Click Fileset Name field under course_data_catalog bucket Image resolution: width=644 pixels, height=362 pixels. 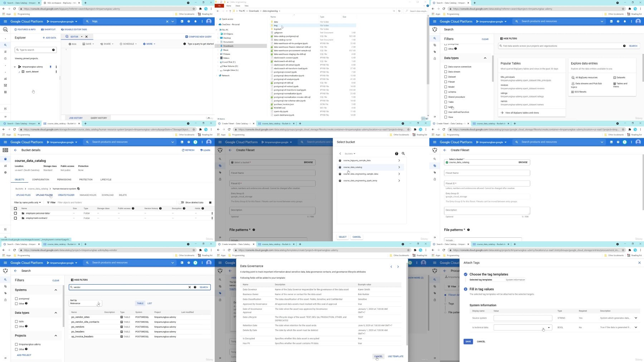[x=487, y=173]
